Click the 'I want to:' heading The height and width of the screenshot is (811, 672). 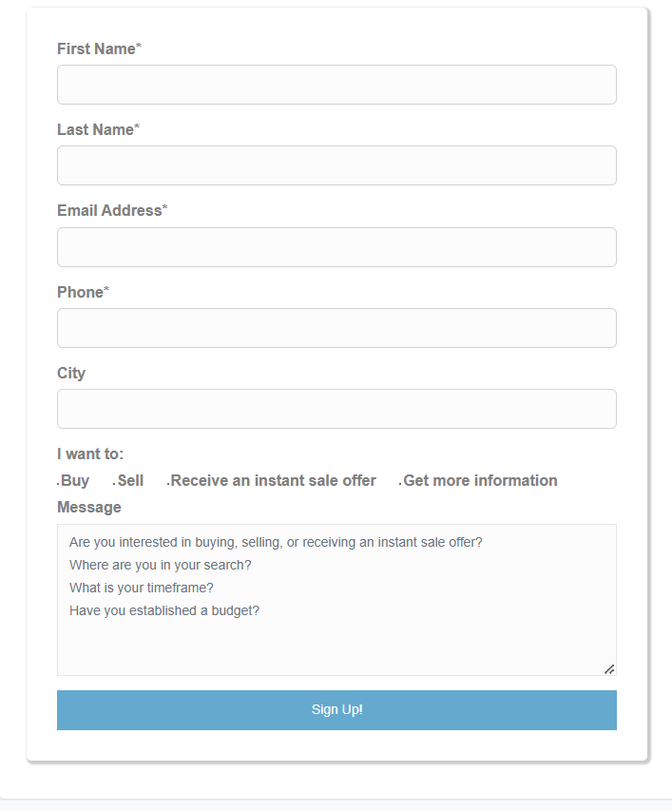click(90, 454)
